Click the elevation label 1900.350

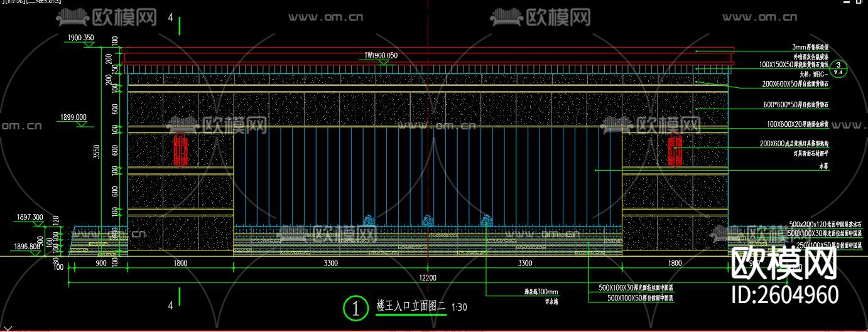click(x=80, y=38)
